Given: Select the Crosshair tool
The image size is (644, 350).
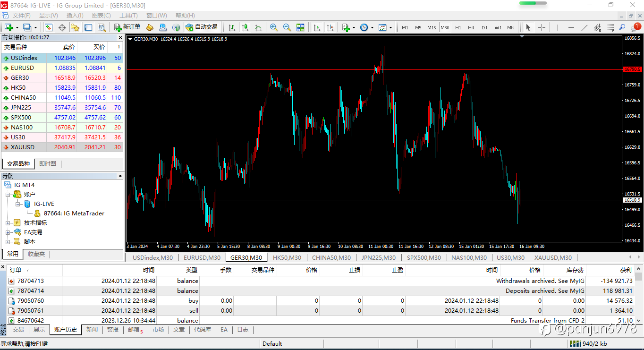Looking at the screenshot, I should [542, 27].
